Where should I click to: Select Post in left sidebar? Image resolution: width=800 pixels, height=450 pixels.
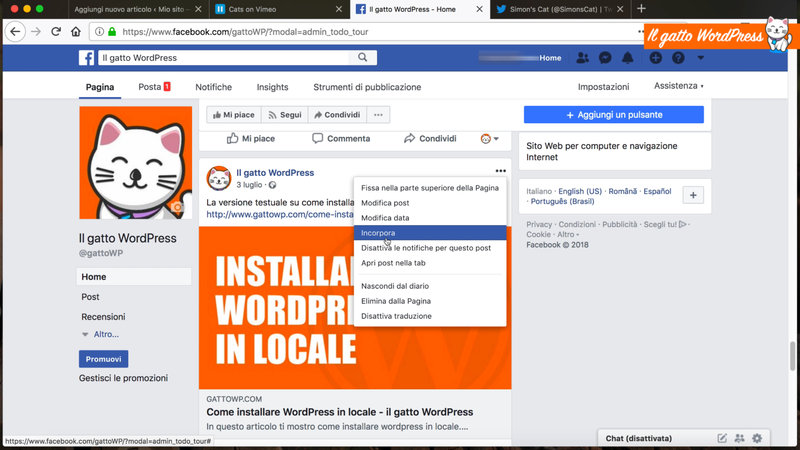coord(90,297)
